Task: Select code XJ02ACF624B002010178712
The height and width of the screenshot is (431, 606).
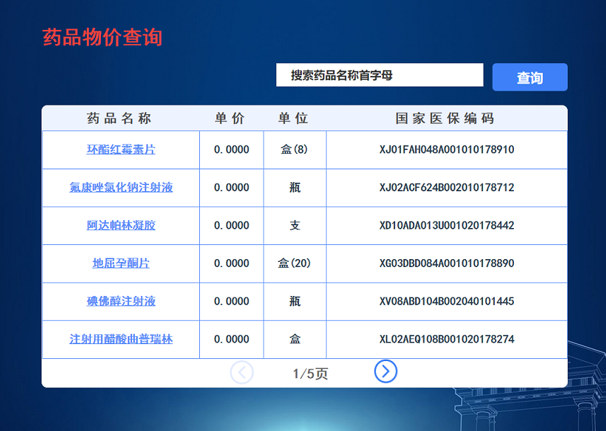Action: pyautogui.click(x=447, y=187)
